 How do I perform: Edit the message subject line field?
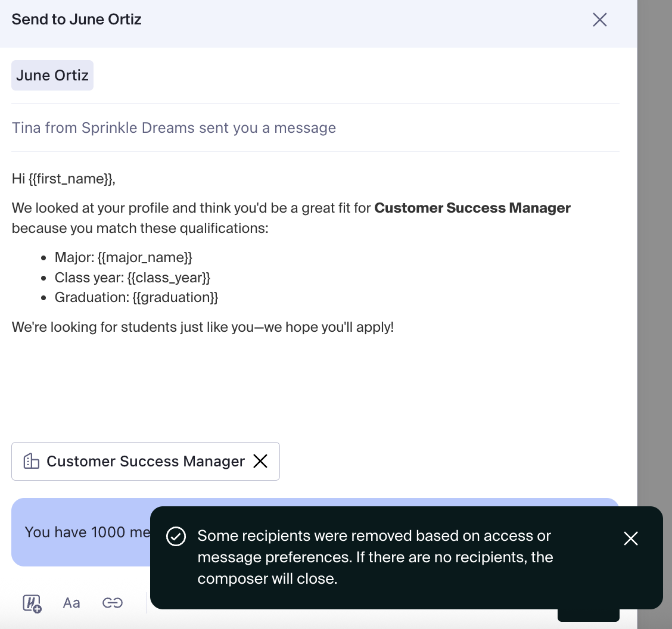point(315,127)
